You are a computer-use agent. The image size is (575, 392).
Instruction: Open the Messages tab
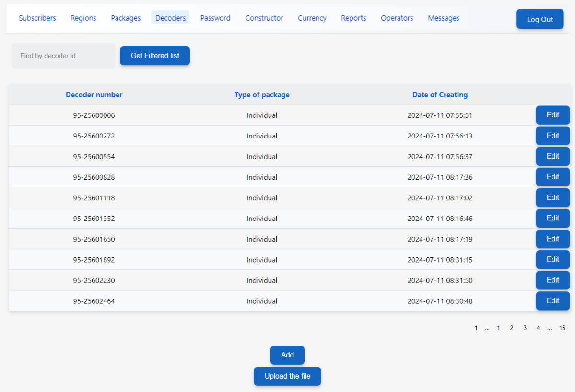tap(444, 18)
